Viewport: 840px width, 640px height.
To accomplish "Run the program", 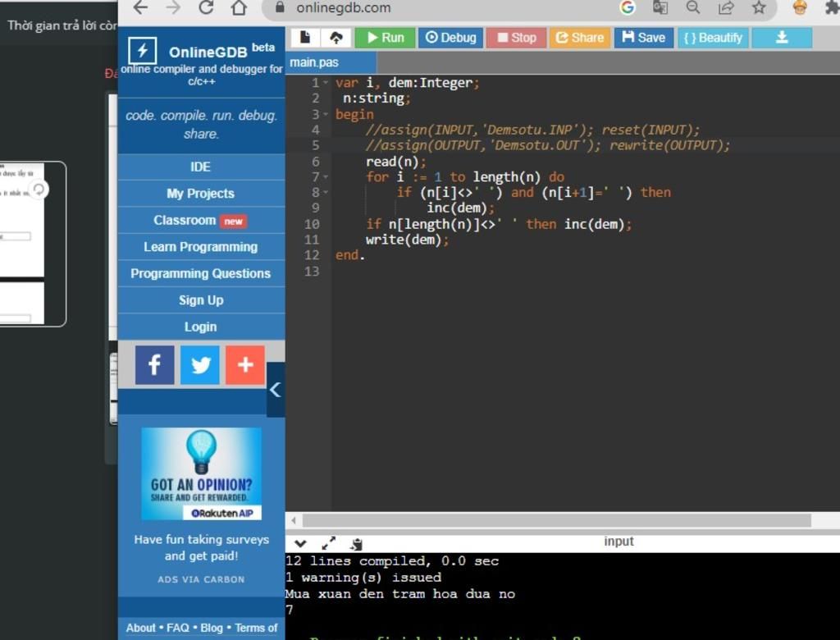I will point(385,38).
